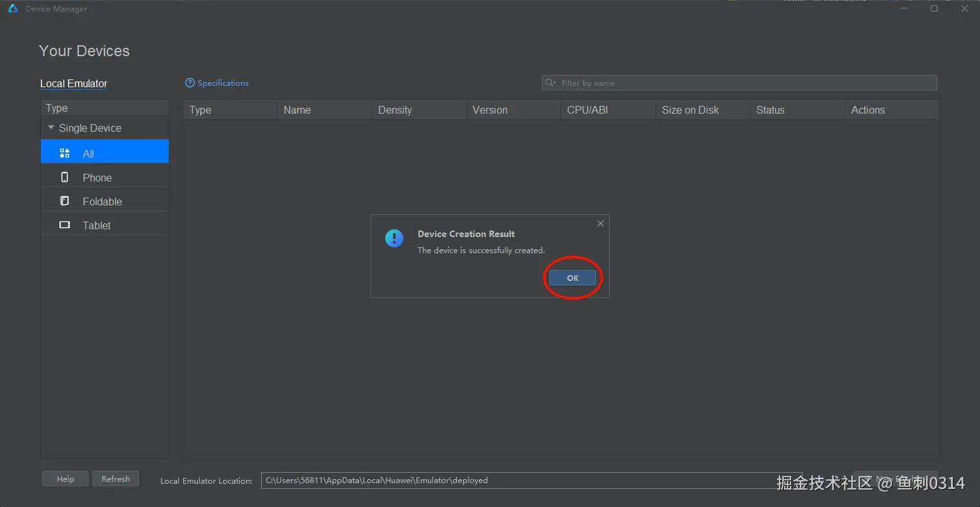The image size is (980, 507).
Task: Close the Device Creation Result dialog
Action: pos(601,223)
